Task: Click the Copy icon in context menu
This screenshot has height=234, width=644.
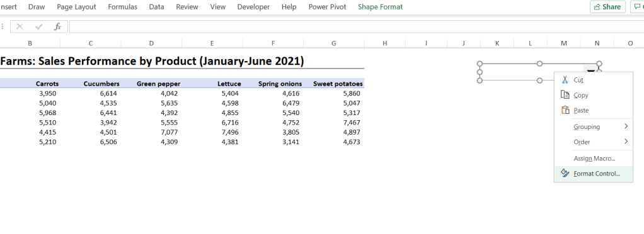Action: point(565,94)
